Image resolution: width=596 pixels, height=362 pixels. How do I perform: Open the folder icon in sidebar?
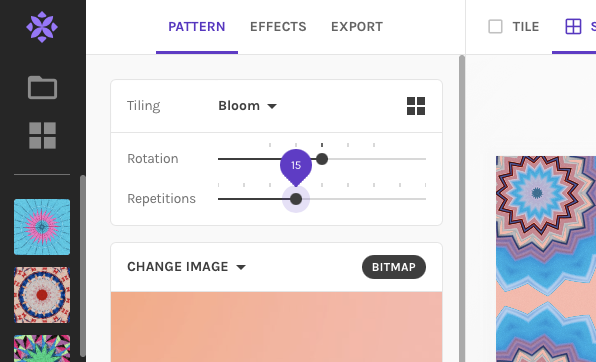pyautogui.click(x=42, y=87)
